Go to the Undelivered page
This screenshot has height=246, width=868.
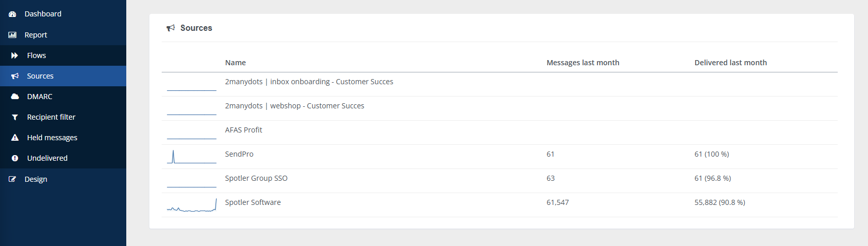[47, 158]
